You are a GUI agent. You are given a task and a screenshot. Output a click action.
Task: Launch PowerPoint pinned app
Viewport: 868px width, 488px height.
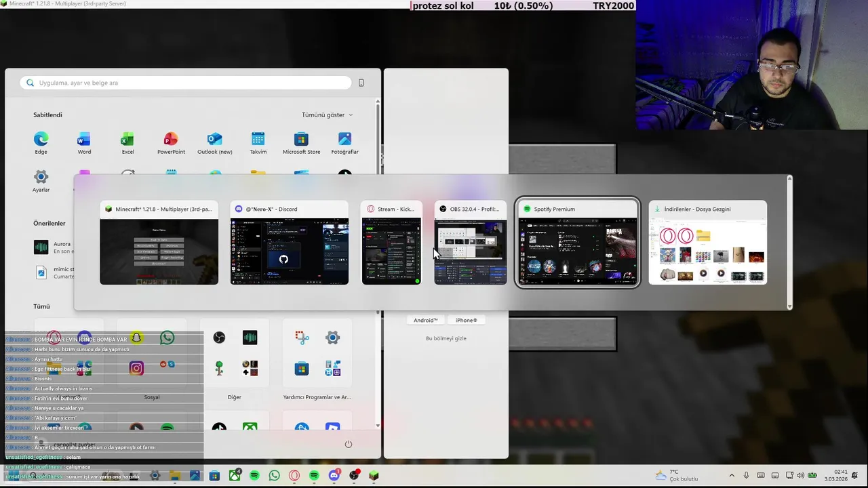point(171,143)
